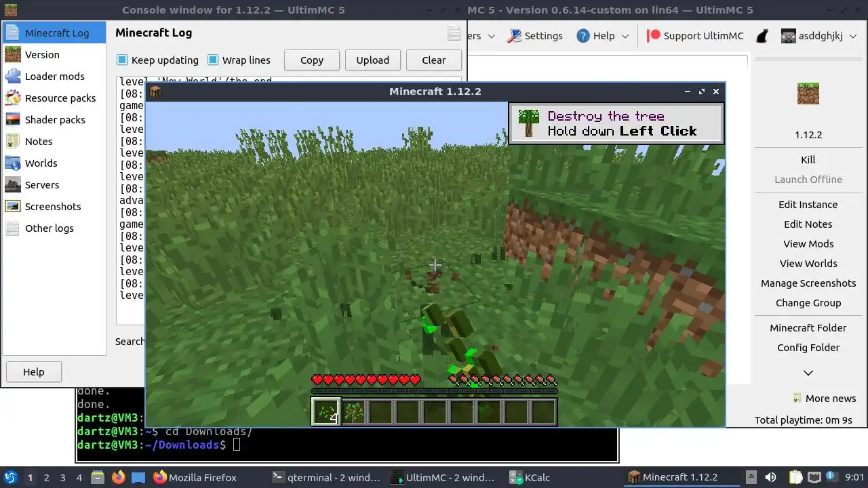Kill the running 1.12.2 instance
This screenshot has width=868, height=488.
808,160
